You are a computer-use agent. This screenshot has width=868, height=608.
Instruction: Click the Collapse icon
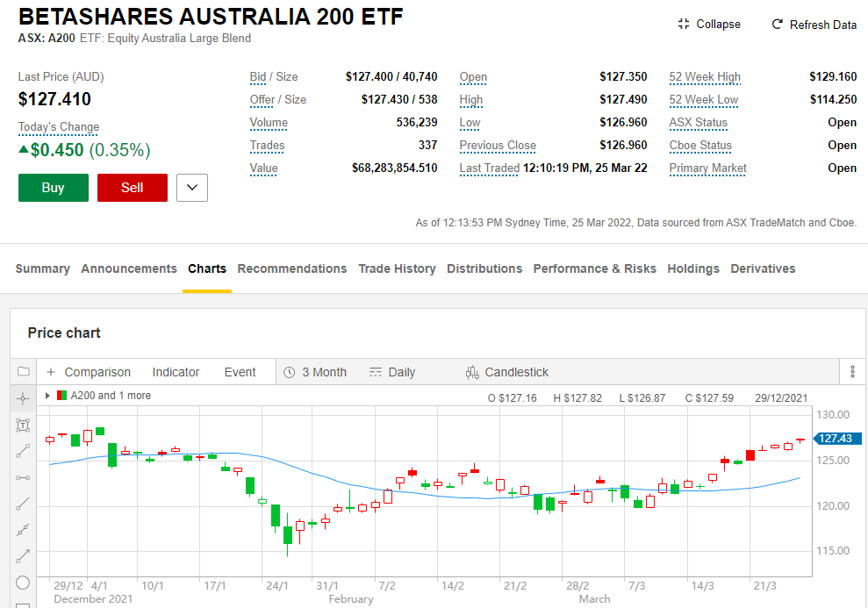click(x=684, y=25)
